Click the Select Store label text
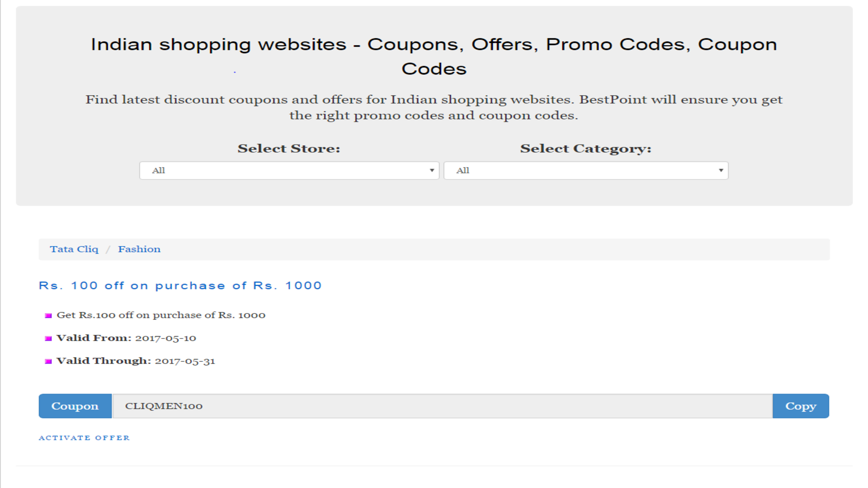Image resolution: width=868 pixels, height=488 pixels. 289,148
